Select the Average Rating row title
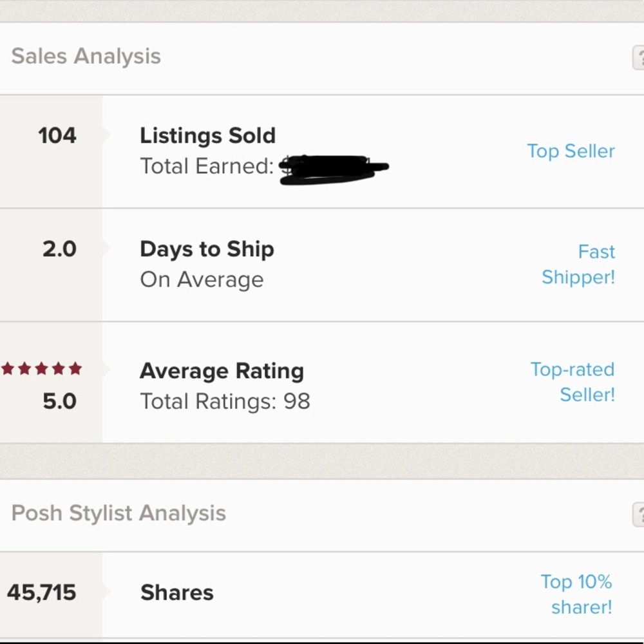Viewport: 644px width, 644px height. tap(222, 371)
